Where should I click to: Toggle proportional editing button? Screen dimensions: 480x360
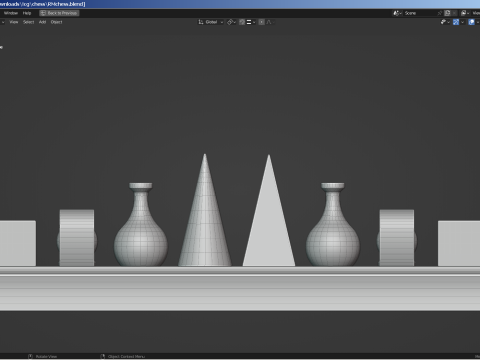coord(262,22)
